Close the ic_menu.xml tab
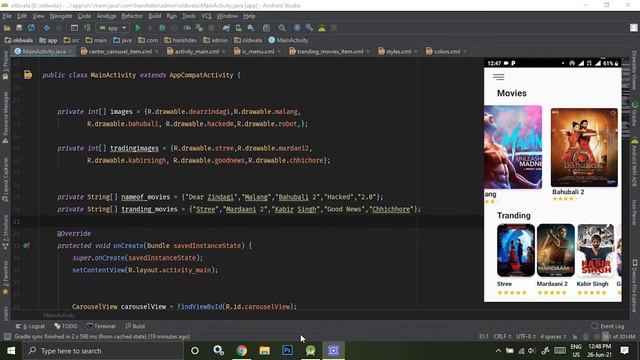Image resolution: width=640 pixels, height=360 pixels. click(279, 51)
